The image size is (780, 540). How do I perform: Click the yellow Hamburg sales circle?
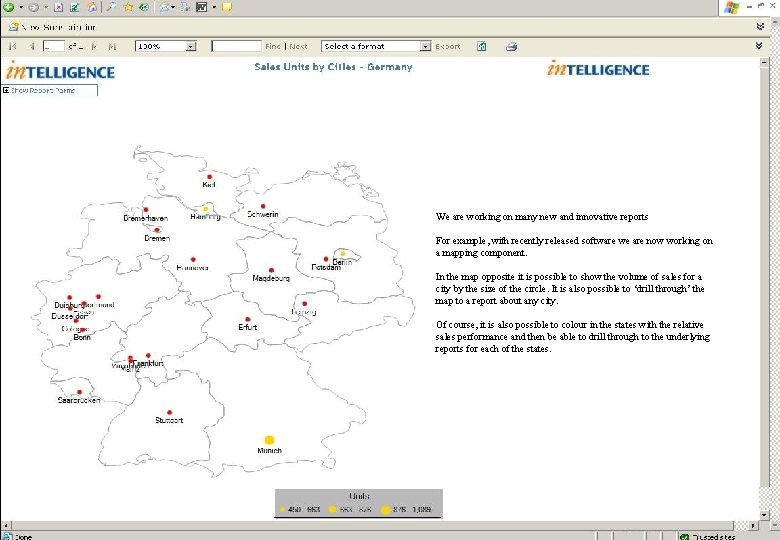[205, 209]
